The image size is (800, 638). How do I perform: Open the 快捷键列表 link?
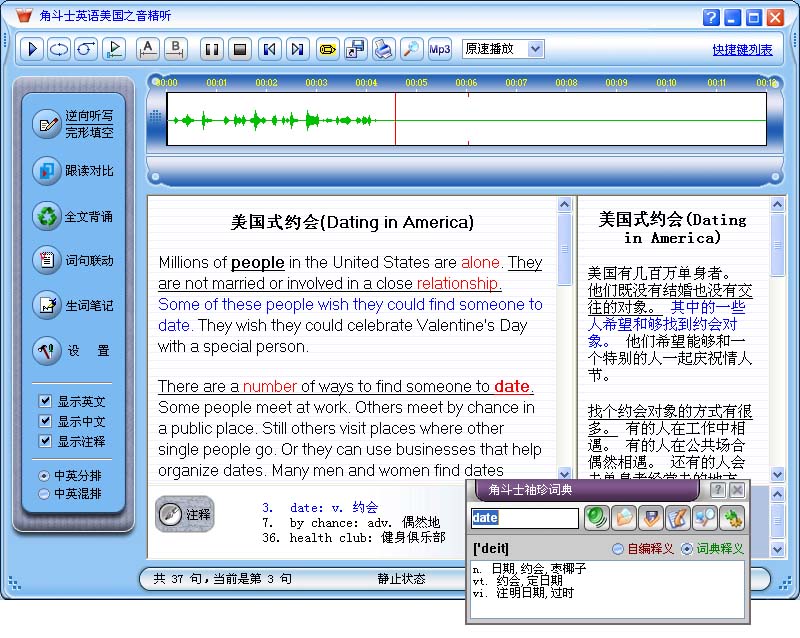(742, 50)
